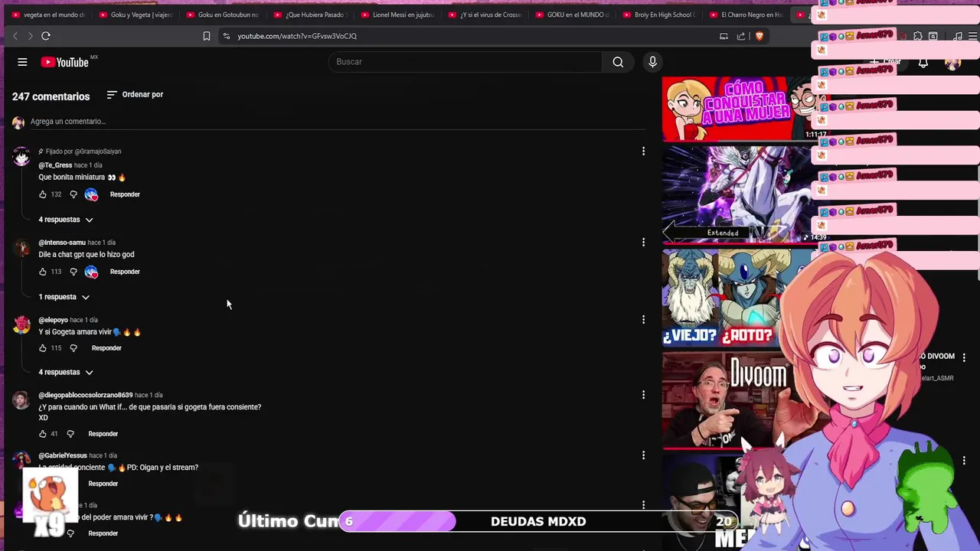Focus the 'Buscar' search box
The width and height of the screenshot is (980, 551).
point(465,62)
